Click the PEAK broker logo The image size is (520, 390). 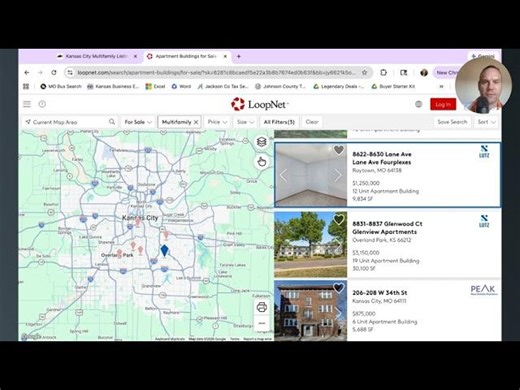tap(484, 289)
